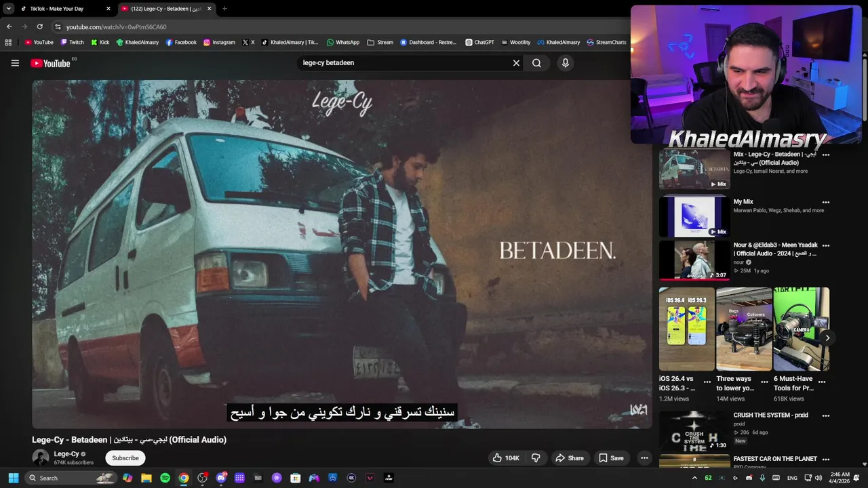Open a new tab with plus
This screenshot has width=868, height=488.
[224, 9]
